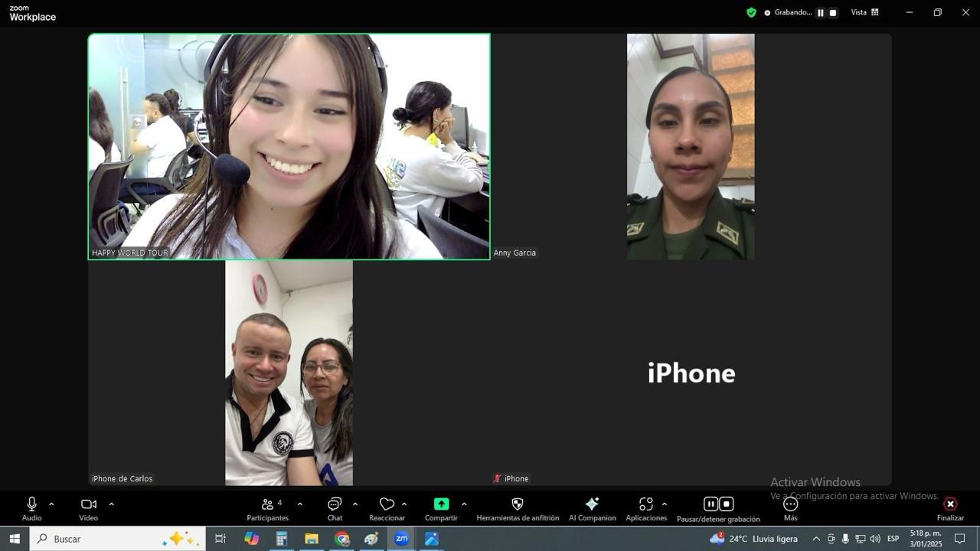Switch the ESP keyboard language indicator
This screenshot has width=980, height=551.
click(x=893, y=539)
